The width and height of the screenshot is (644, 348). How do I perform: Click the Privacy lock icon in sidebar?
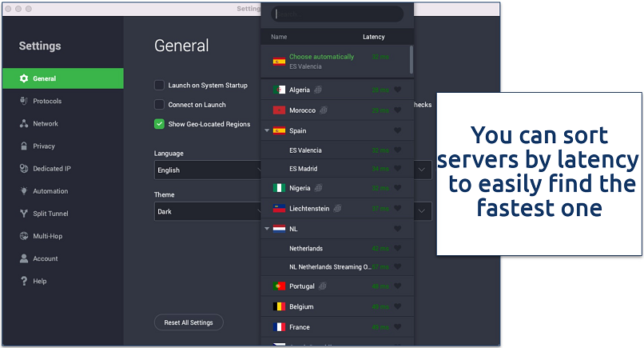point(24,146)
